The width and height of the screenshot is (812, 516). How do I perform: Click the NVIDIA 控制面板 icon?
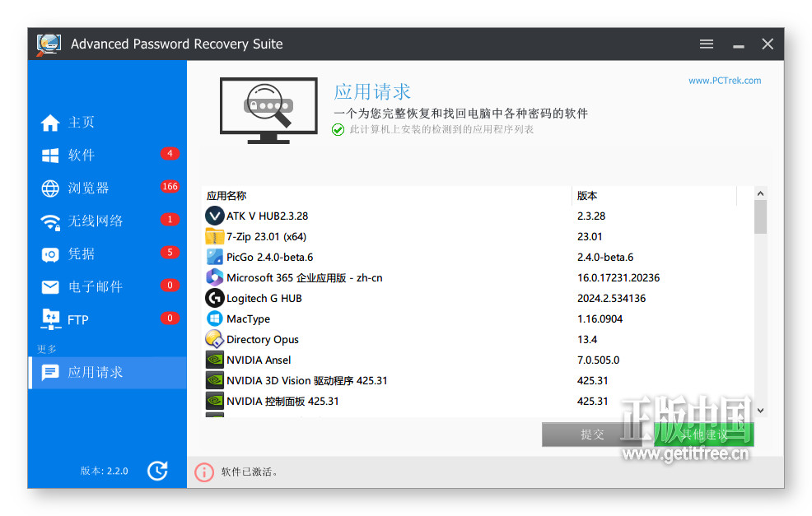coord(214,401)
